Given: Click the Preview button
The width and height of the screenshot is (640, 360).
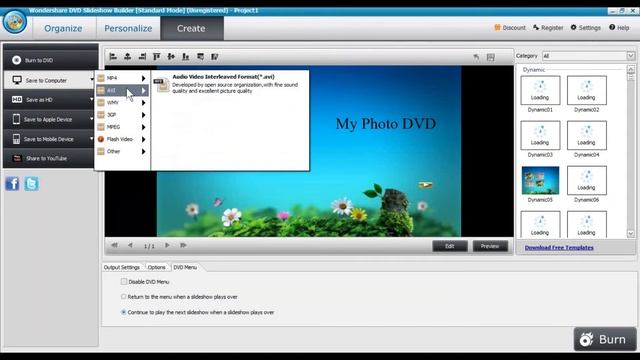Looking at the screenshot, I should [x=490, y=246].
